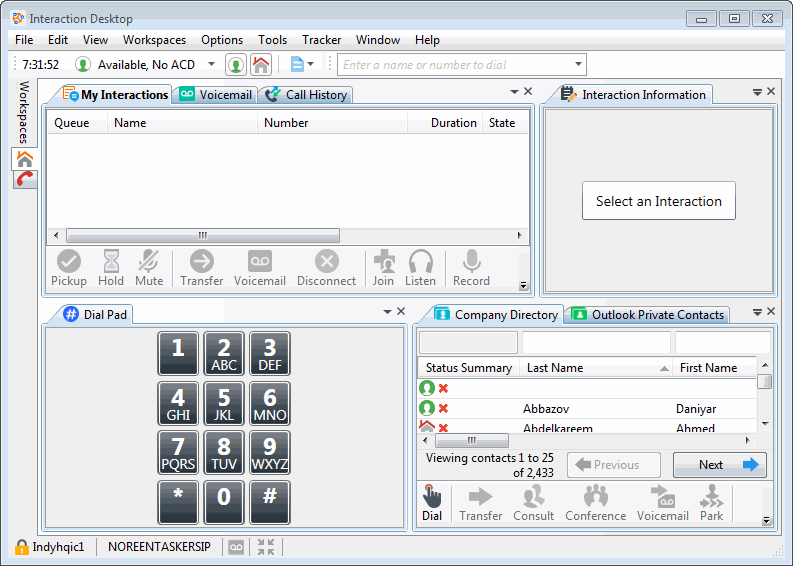Click the house status icon in toolbar
Screen dimensions: 793x566
click(260, 65)
